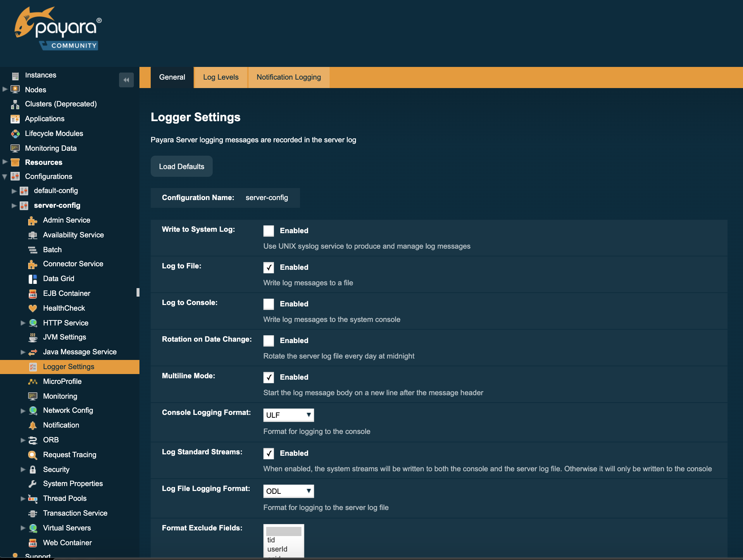The width and height of the screenshot is (743, 560).
Task: Click the Monitoring Data screen icon
Action: (15, 148)
